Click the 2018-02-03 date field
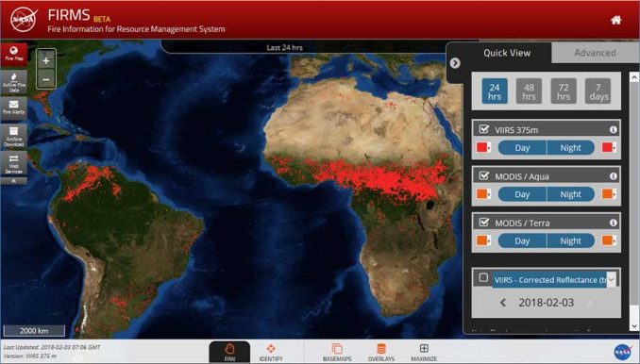Image resolution: width=640 pixels, height=364 pixels. click(547, 303)
